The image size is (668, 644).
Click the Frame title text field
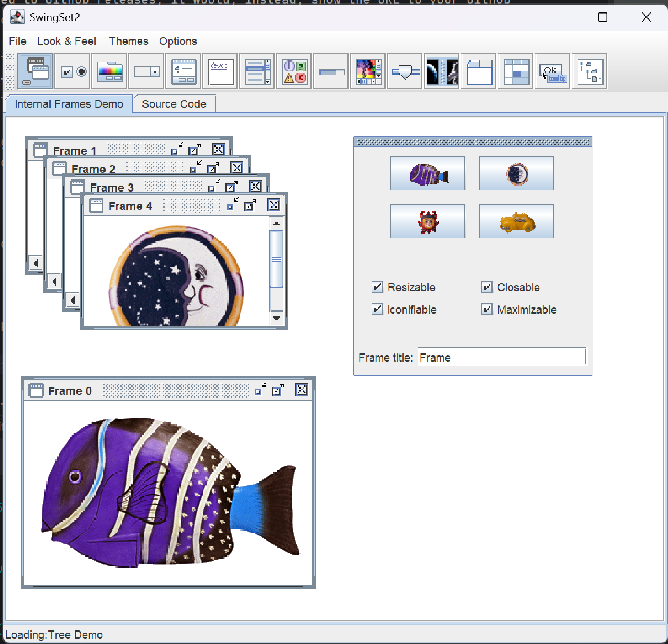pyautogui.click(x=501, y=357)
